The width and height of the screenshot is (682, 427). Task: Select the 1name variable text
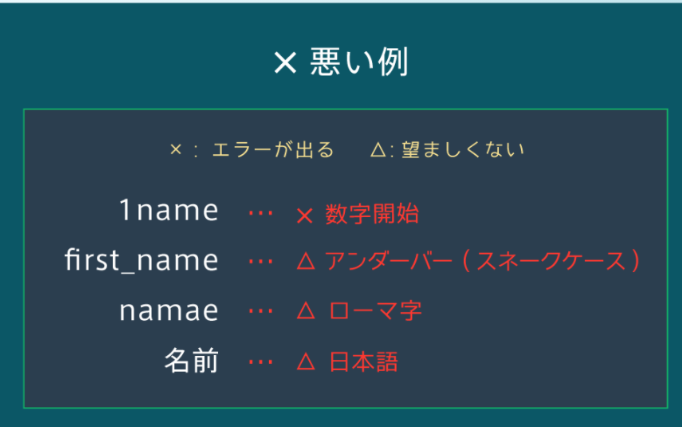[169, 210]
